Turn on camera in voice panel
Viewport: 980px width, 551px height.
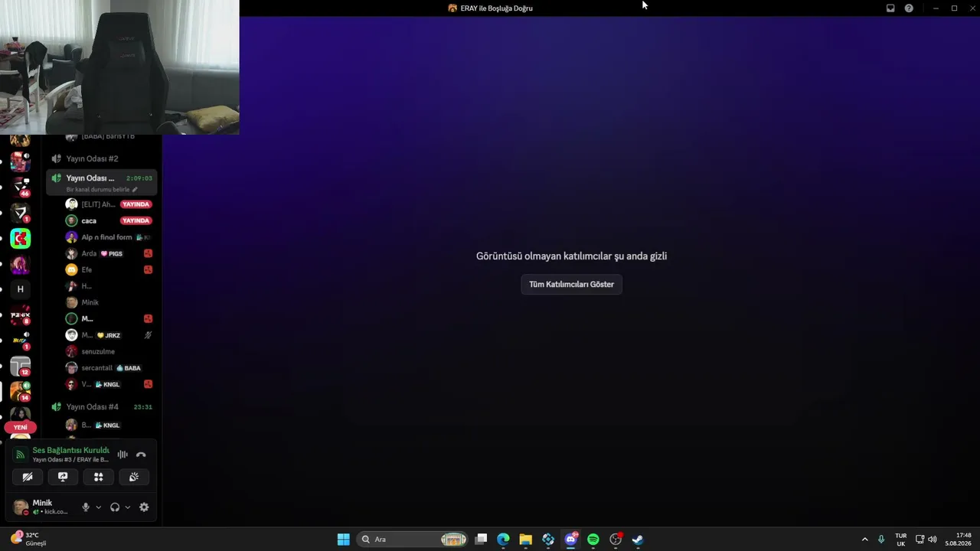click(28, 477)
